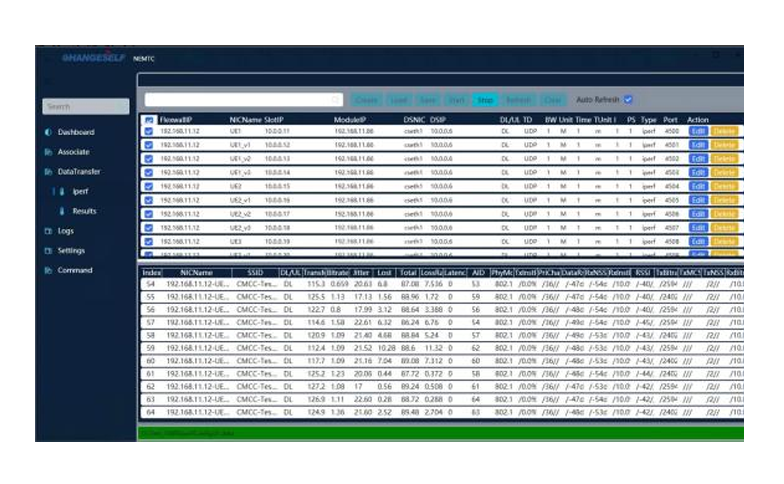Image resolution: width=784 pixels, height=484 pixels.
Task: Click Edit for the port 4500 row
Action: click(698, 131)
